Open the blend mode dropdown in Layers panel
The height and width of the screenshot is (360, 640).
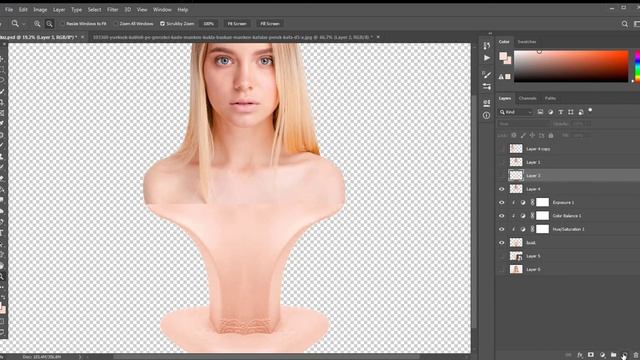coord(524,124)
